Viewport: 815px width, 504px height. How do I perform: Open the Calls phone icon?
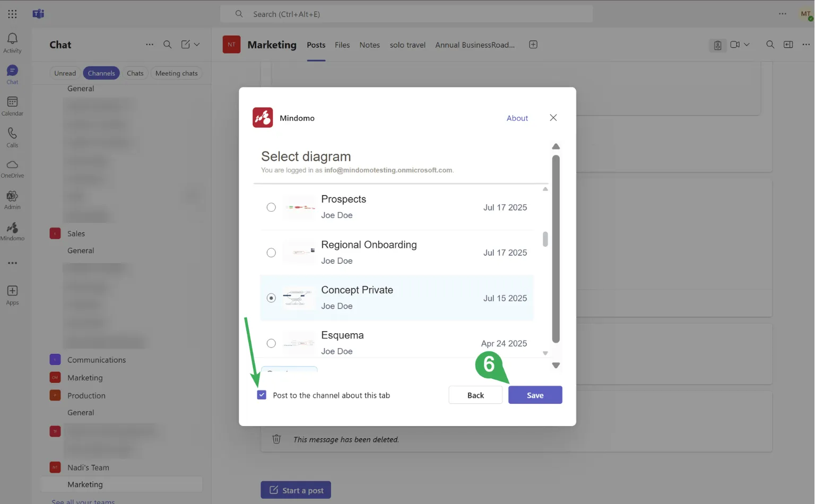pos(12,137)
